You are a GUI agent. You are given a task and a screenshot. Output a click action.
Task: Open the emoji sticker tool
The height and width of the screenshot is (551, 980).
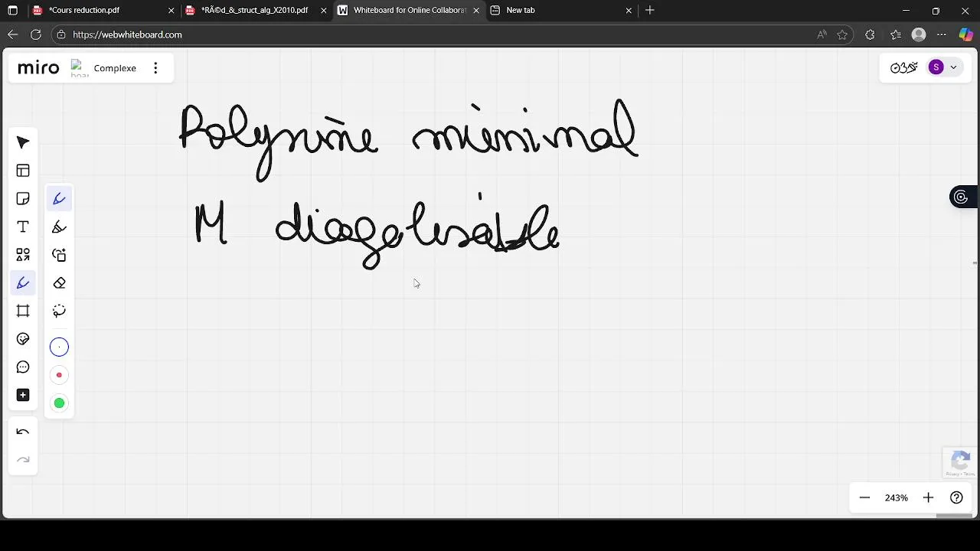click(23, 339)
